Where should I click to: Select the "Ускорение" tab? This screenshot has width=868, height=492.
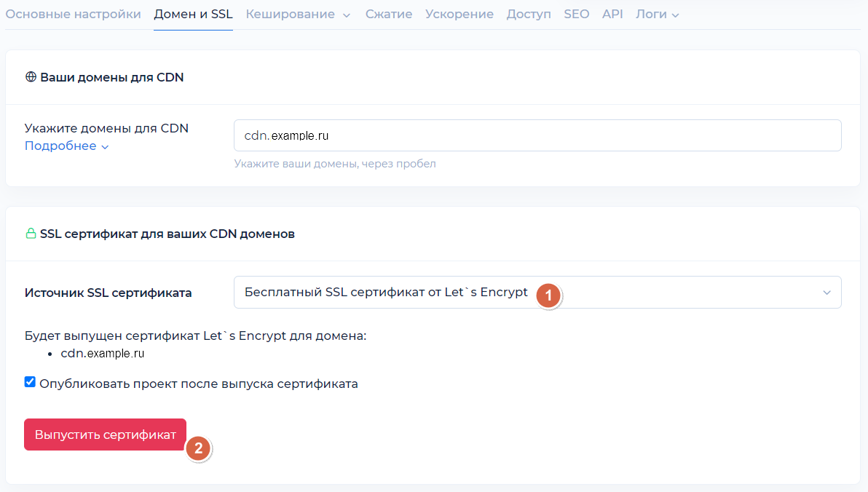click(x=459, y=14)
